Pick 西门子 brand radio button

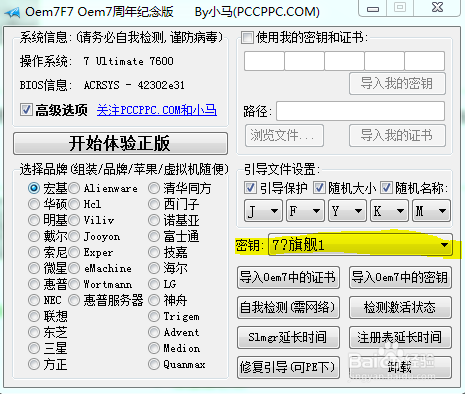pyautogui.click(x=154, y=204)
